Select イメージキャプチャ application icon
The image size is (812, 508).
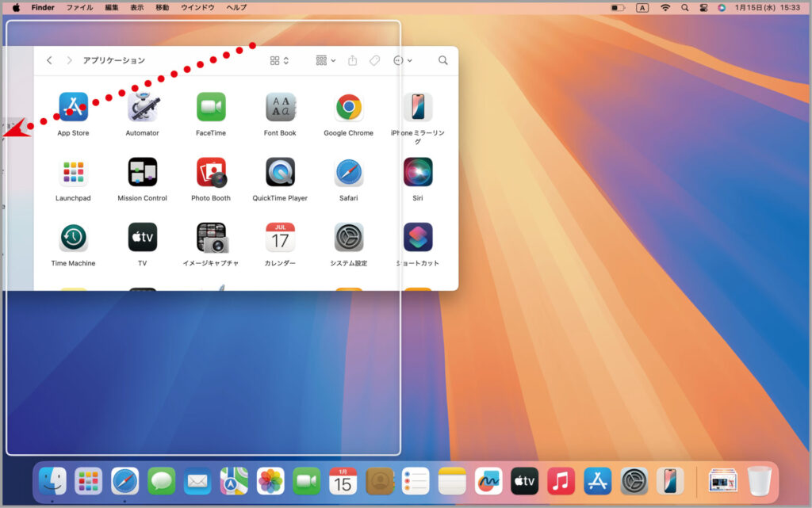(x=212, y=237)
